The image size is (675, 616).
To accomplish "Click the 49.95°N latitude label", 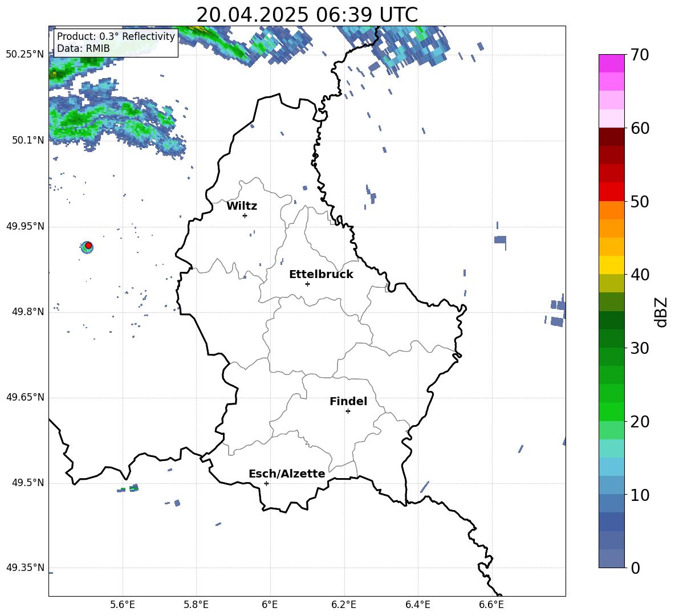I will click(25, 226).
